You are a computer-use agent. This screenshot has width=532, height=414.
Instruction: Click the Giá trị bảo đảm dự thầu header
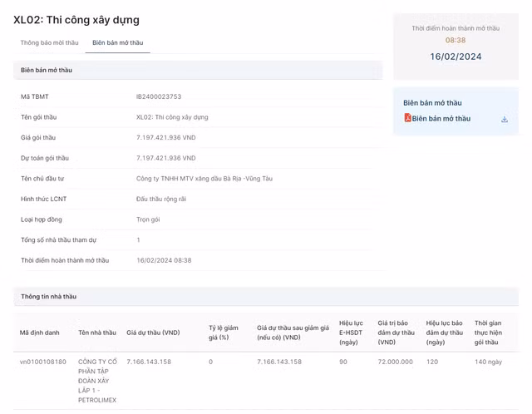[396, 333]
